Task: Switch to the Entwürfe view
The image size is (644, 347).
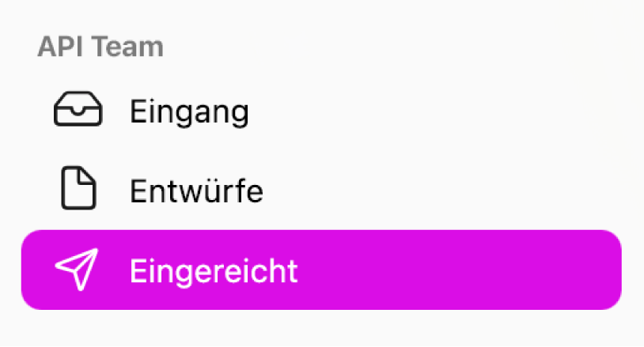Action: (195, 191)
